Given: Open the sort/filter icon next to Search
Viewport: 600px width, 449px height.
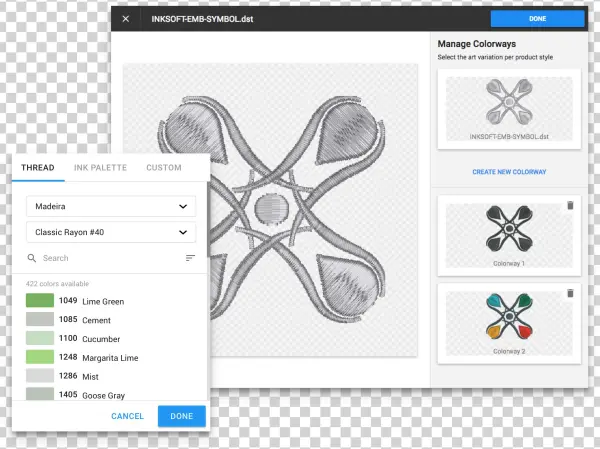Looking at the screenshot, I should [190, 258].
